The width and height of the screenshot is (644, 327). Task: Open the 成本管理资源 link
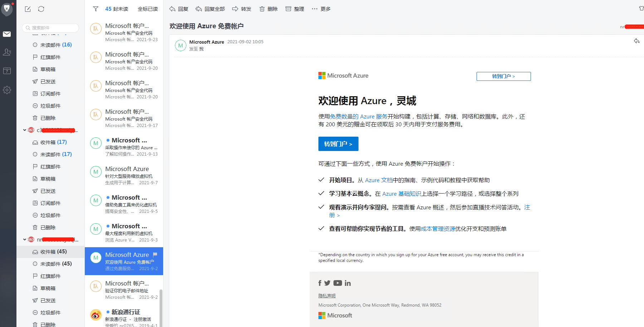(x=438, y=229)
